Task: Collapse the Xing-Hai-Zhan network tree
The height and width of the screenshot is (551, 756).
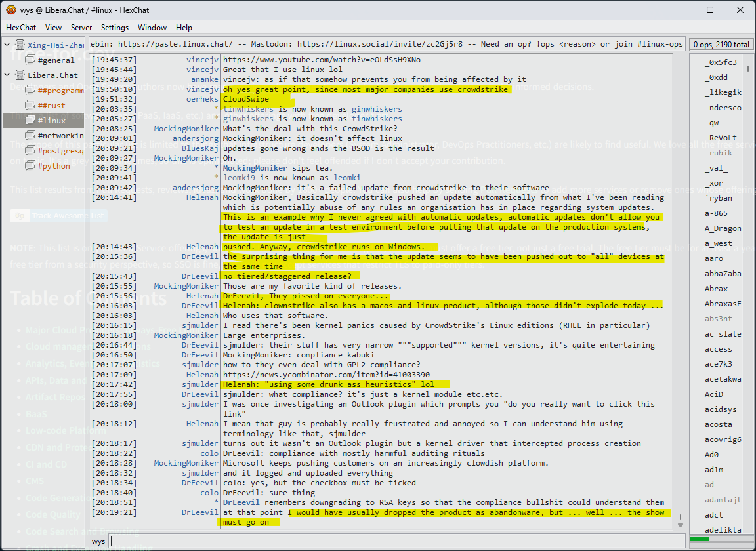Action: point(7,45)
